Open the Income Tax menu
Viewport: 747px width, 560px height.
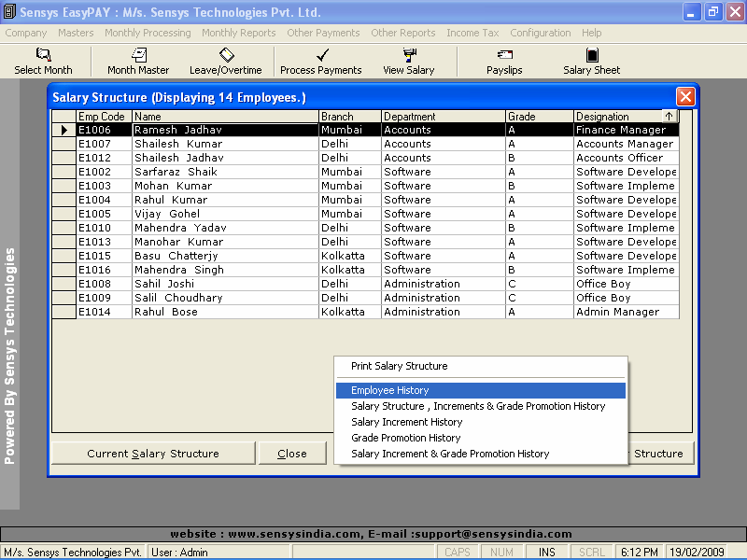click(472, 33)
